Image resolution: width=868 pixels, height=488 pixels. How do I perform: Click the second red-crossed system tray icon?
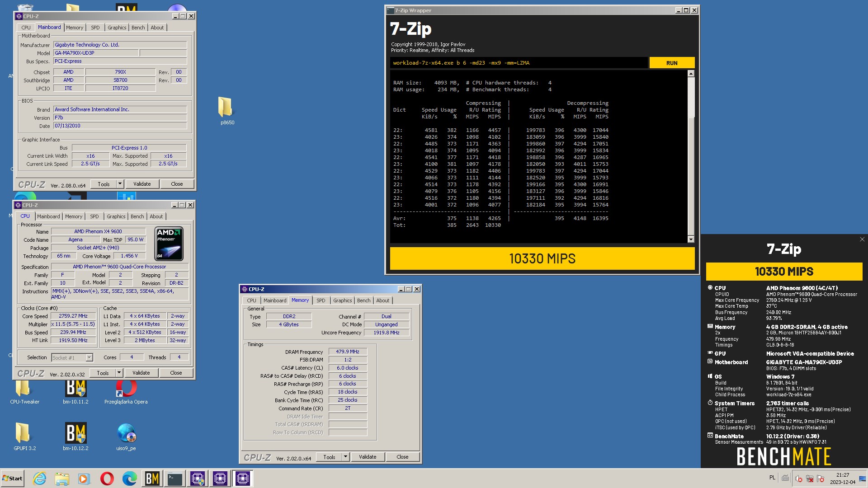coord(810,479)
